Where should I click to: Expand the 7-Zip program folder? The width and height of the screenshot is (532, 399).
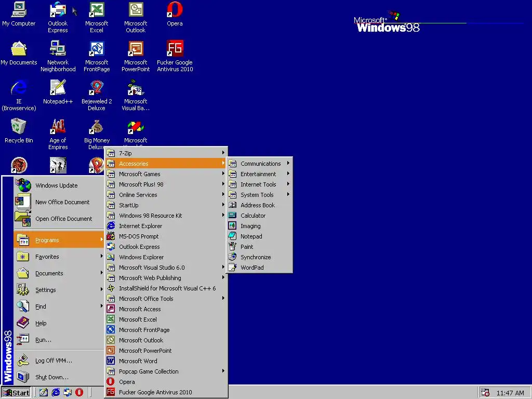click(x=166, y=153)
